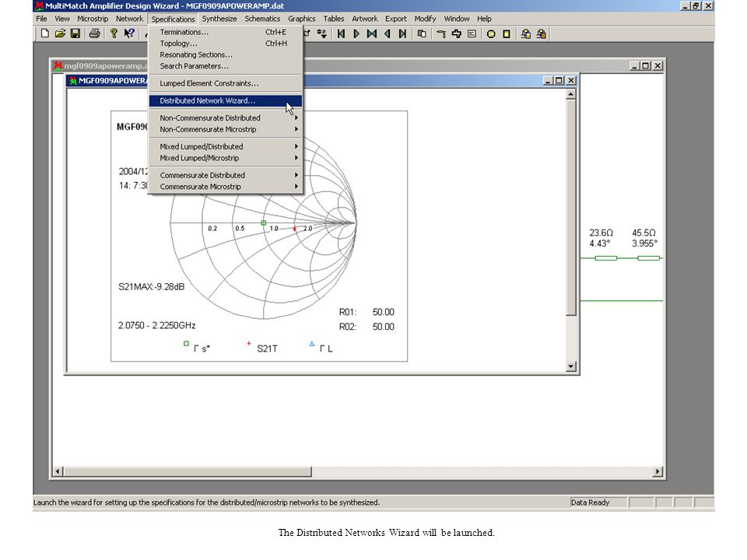Click the New file toolbar icon
The image size is (747, 560).
[x=45, y=33]
